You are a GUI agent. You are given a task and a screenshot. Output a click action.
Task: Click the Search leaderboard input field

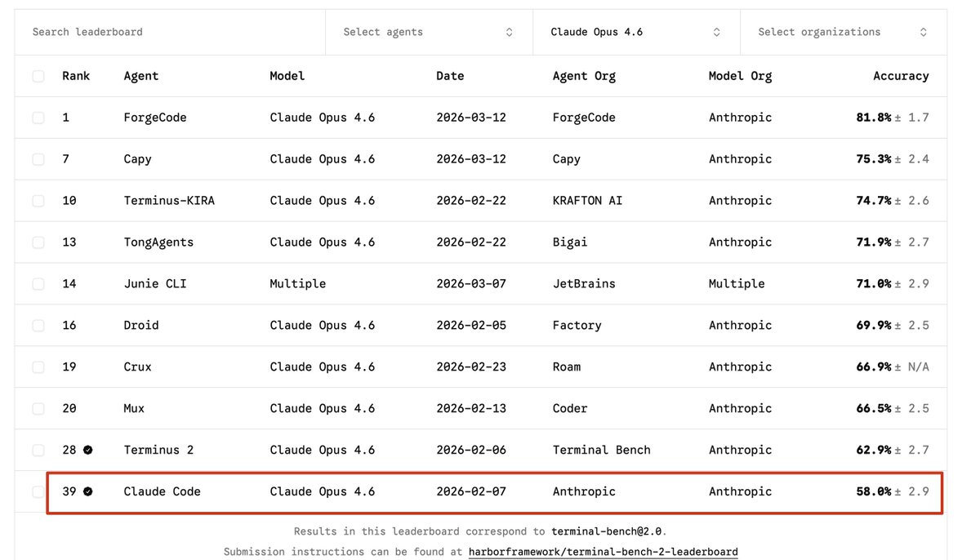[x=170, y=33]
